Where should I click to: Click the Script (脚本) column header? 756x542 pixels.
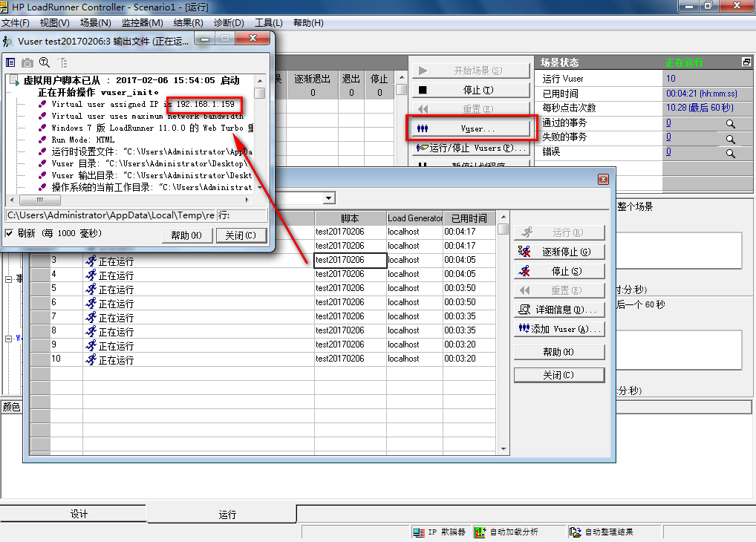point(350,218)
